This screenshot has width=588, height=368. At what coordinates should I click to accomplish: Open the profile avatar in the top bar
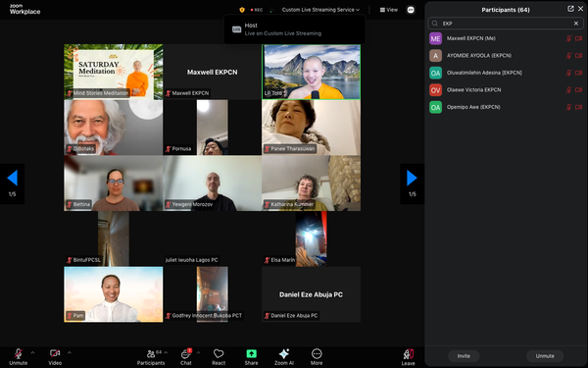coord(411,10)
